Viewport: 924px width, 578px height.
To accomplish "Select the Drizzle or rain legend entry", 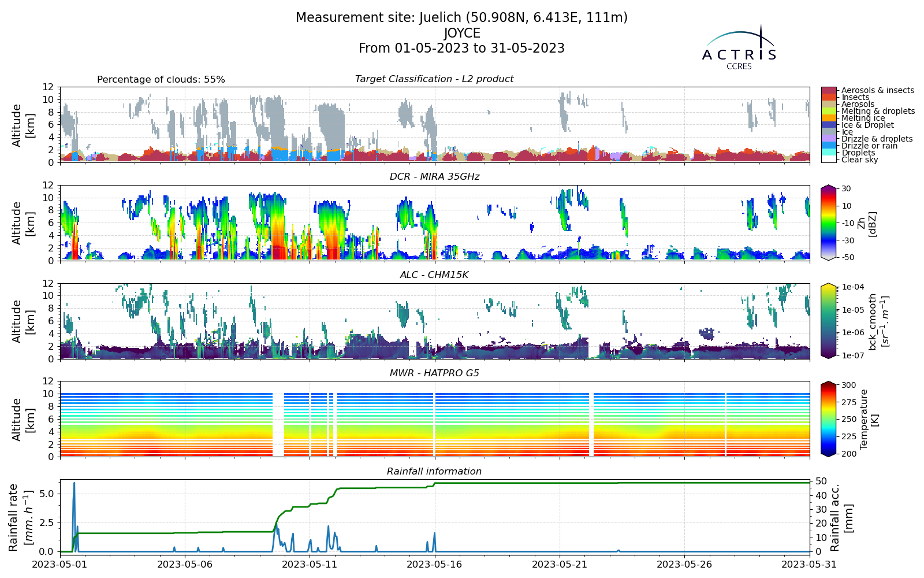I will 870,146.
